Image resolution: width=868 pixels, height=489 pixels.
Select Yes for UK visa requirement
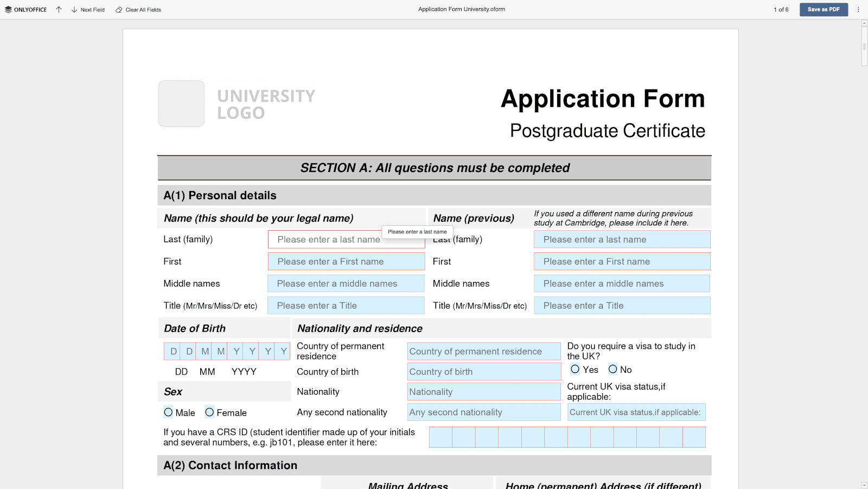[x=575, y=369]
